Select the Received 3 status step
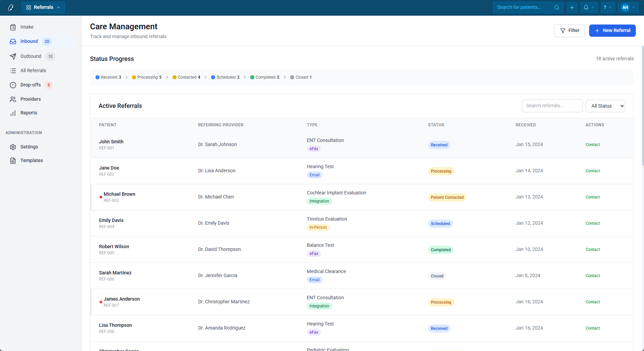Screen dimensions: 644x351 coord(108,77)
